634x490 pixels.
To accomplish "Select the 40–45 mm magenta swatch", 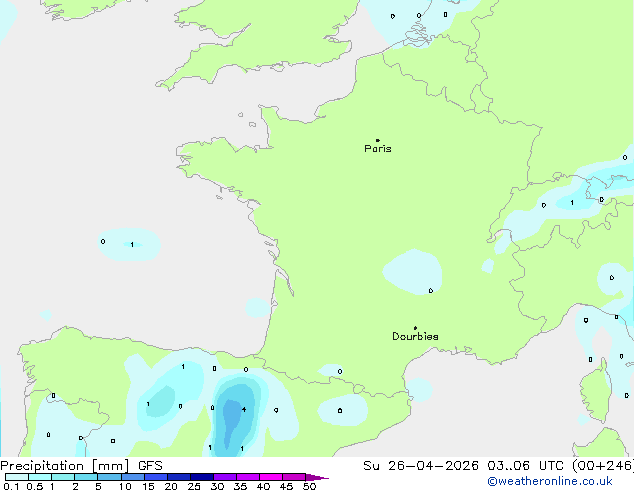I will tap(271, 477).
